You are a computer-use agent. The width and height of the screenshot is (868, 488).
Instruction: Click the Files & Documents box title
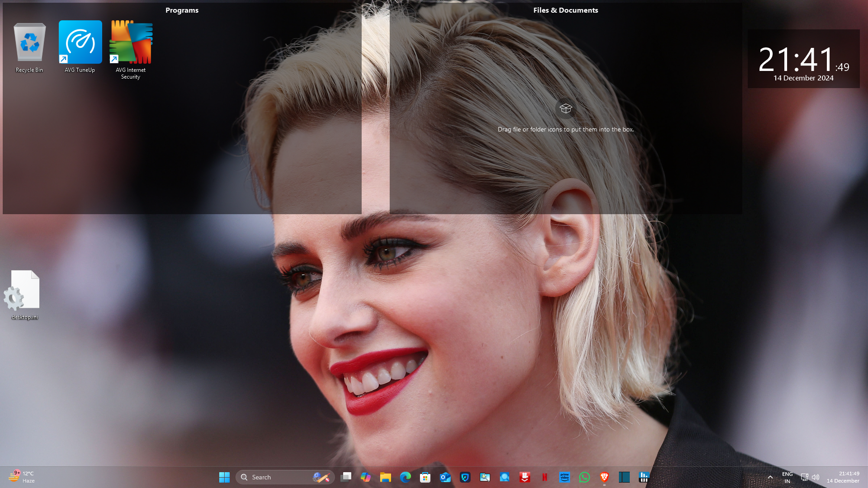click(566, 10)
